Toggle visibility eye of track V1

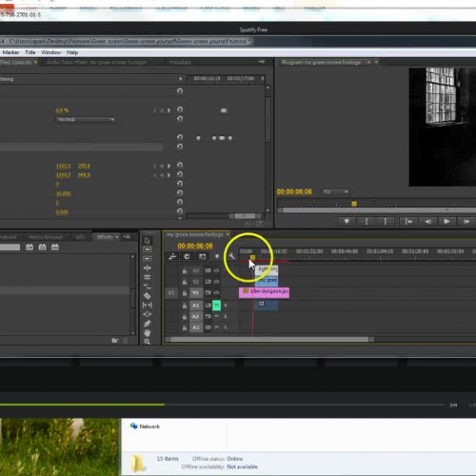[217, 292]
